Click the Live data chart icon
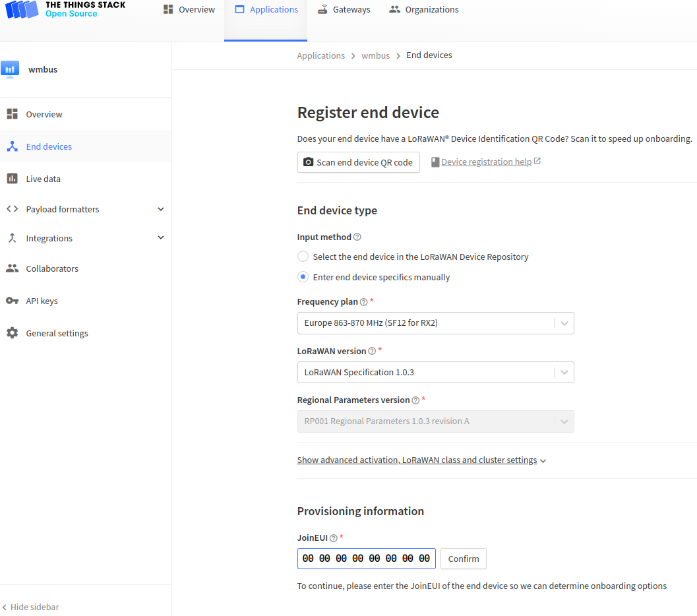 [x=12, y=179]
